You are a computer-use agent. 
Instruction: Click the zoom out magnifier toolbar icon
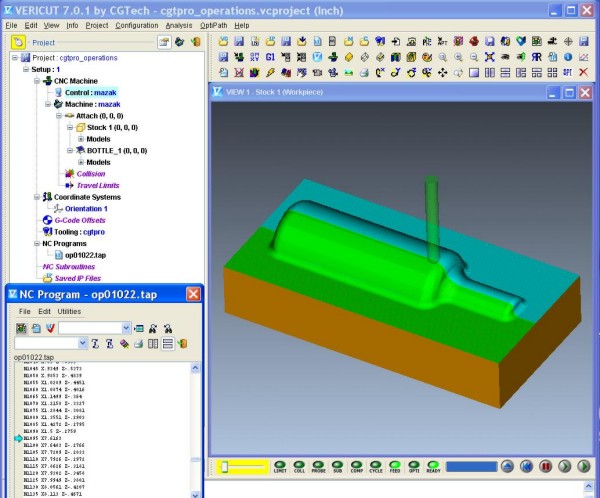tap(474, 57)
